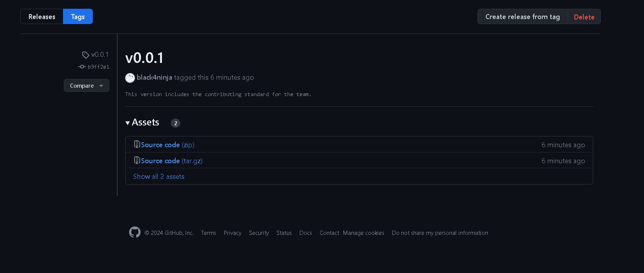Click the archive icon for Source code (tar.gz)
The width and height of the screenshot is (644, 273).
tap(137, 161)
